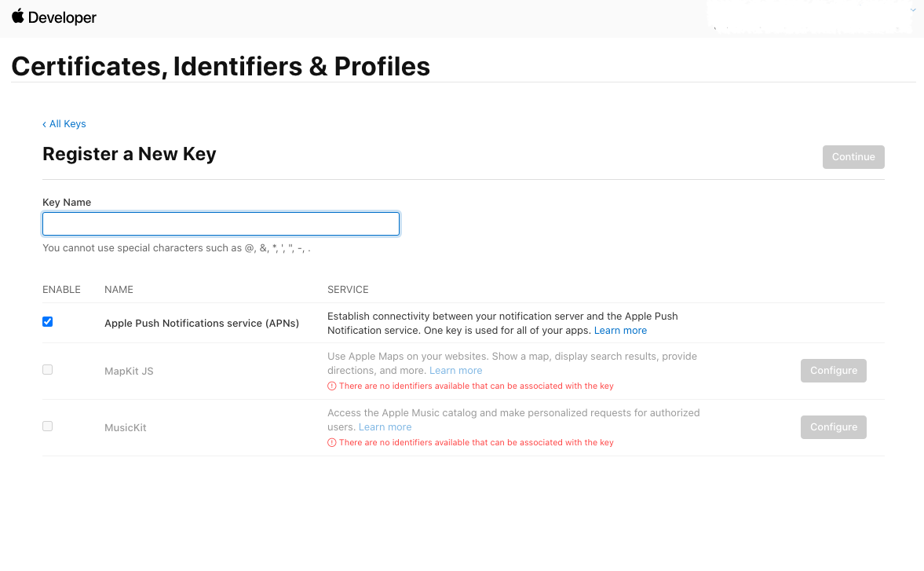Viewport: 924px width, 571px height.
Task: Click the Register a New Key heading
Action: tap(129, 153)
